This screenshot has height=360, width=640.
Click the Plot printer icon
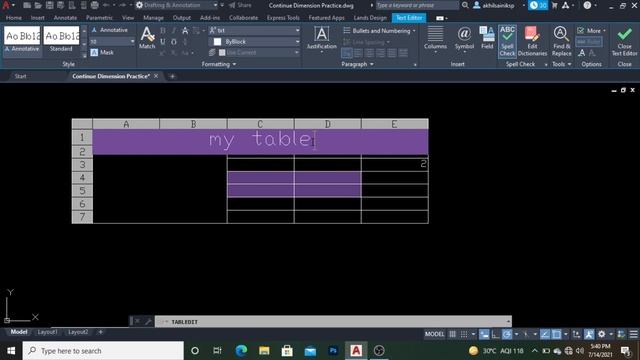coord(95,5)
